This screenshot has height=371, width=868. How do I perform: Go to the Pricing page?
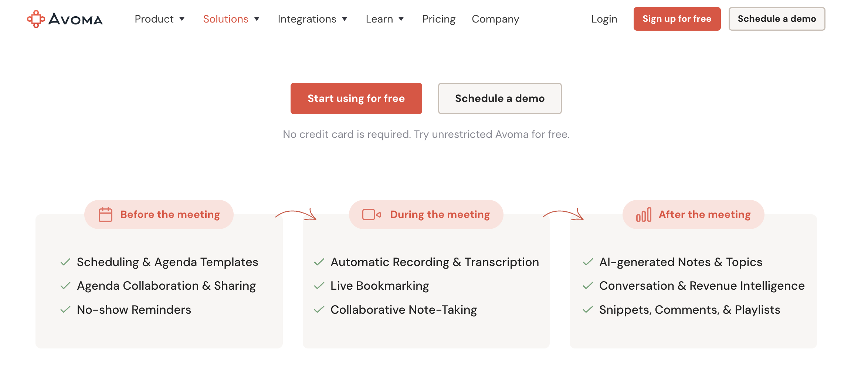[x=439, y=19]
